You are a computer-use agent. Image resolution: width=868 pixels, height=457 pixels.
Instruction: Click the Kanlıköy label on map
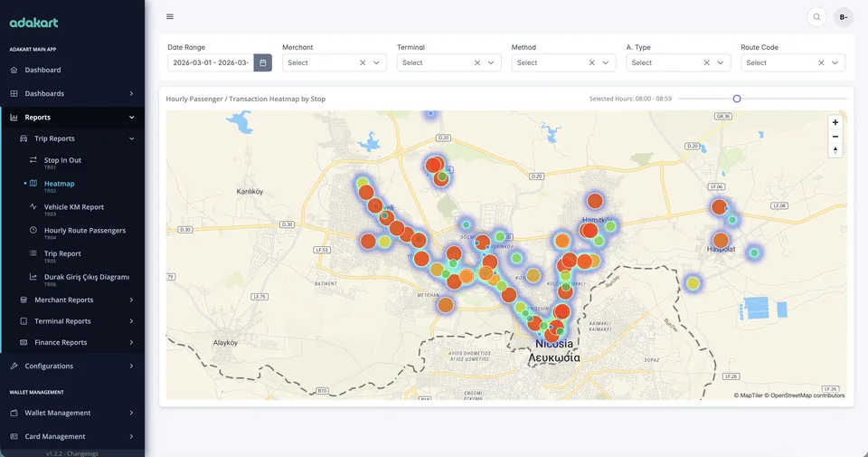pyautogui.click(x=250, y=192)
